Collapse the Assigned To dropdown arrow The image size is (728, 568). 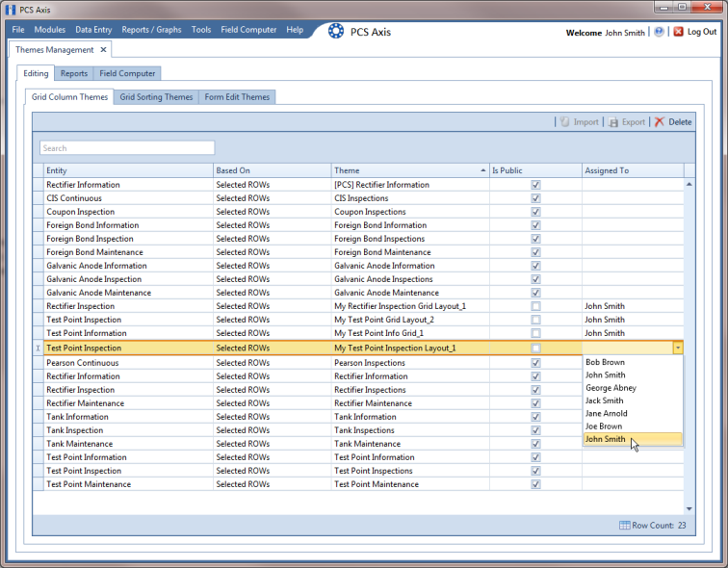[678, 348]
